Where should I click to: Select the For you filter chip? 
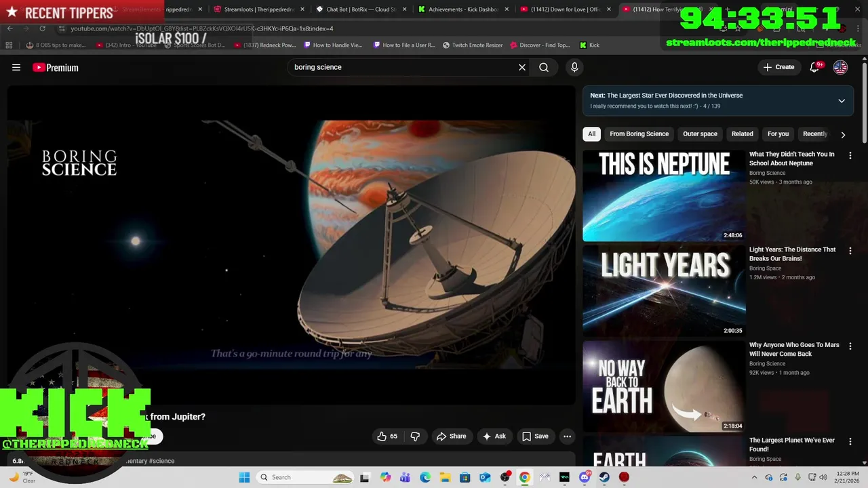[778, 134]
